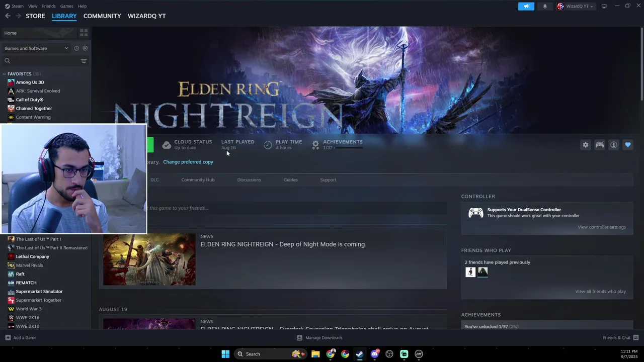Image resolution: width=644 pixels, height=362 pixels.
Task: Go back using the back arrow
Action: (8, 16)
